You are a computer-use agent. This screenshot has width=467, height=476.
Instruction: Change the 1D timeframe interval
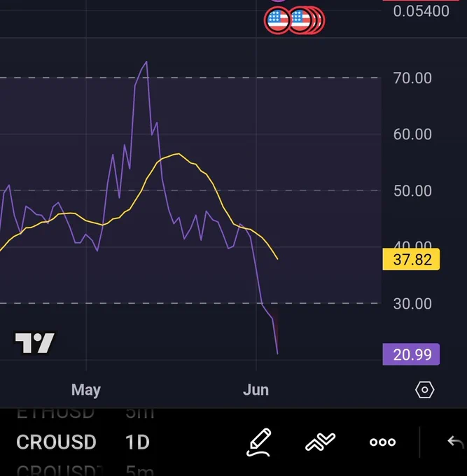(x=137, y=442)
